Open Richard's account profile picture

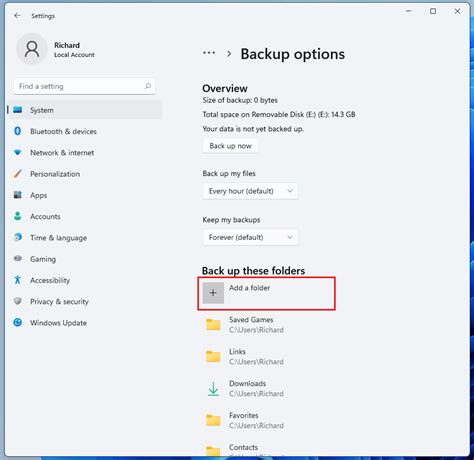coord(32,49)
